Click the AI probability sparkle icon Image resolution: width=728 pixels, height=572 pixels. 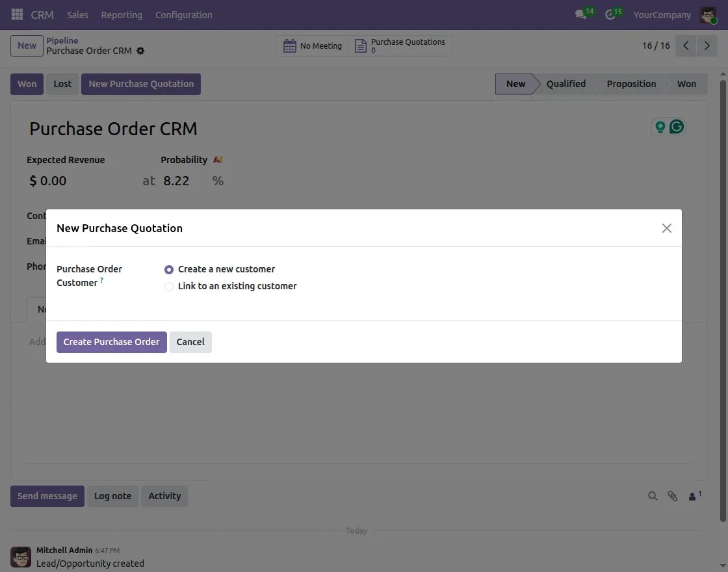[218, 159]
